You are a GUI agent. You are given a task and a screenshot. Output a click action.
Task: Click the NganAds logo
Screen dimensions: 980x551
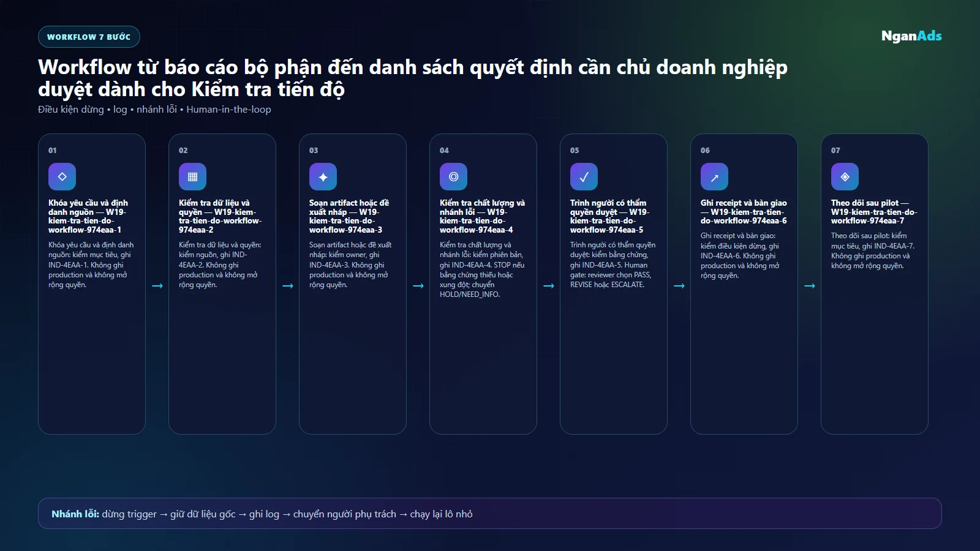[911, 36]
